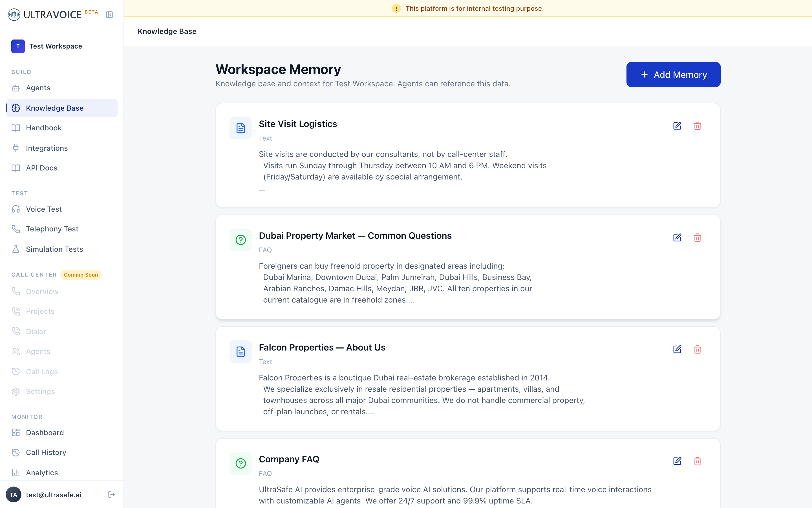
Task: Click the warning icon in the testing banner
Action: pos(396,8)
